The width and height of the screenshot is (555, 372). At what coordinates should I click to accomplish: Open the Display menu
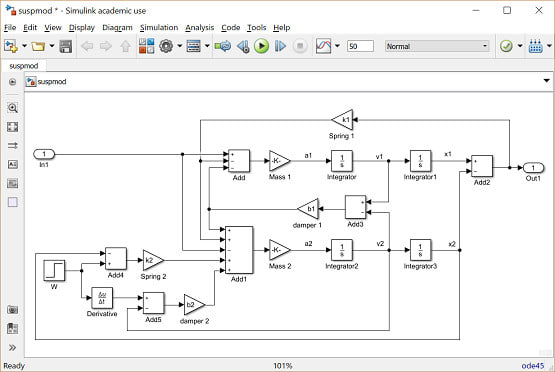click(x=82, y=27)
